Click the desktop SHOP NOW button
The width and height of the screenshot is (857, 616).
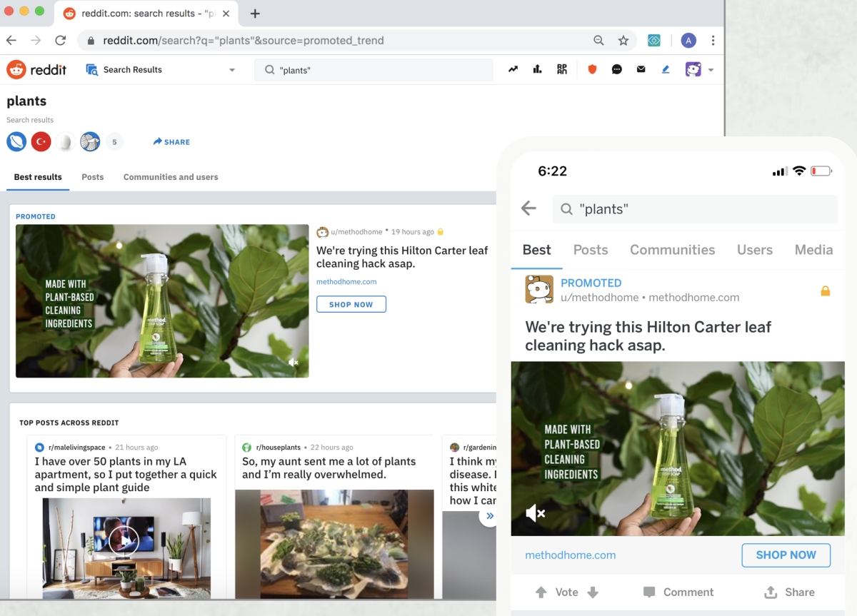tap(351, 304)
